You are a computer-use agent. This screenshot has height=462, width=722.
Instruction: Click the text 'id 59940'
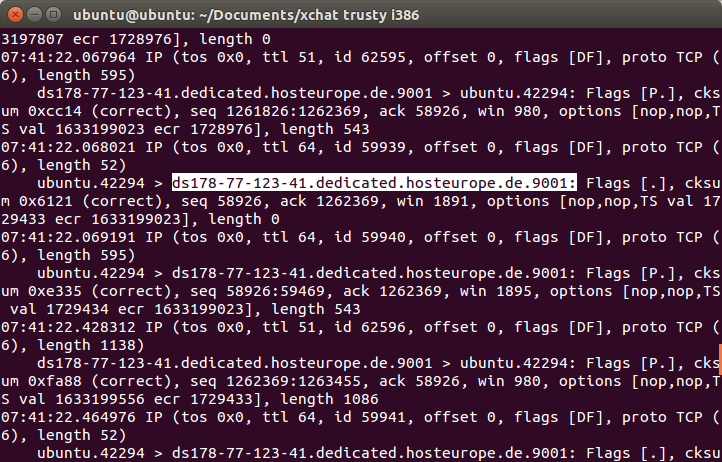[x=370, y=237]
